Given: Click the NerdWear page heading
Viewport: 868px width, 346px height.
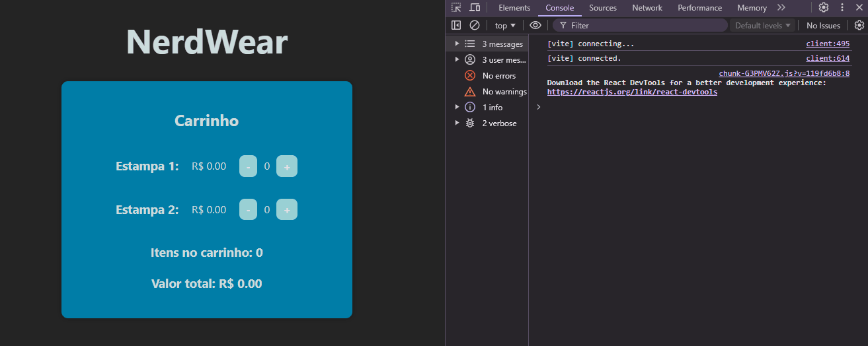Looking at the screenshot, I should tap(207, 42).
